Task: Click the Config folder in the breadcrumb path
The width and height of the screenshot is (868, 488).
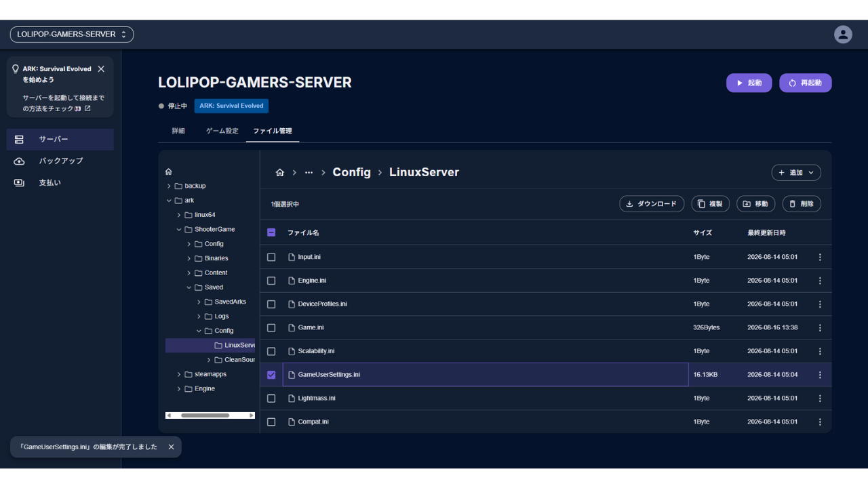Action: tap(352, 173)
